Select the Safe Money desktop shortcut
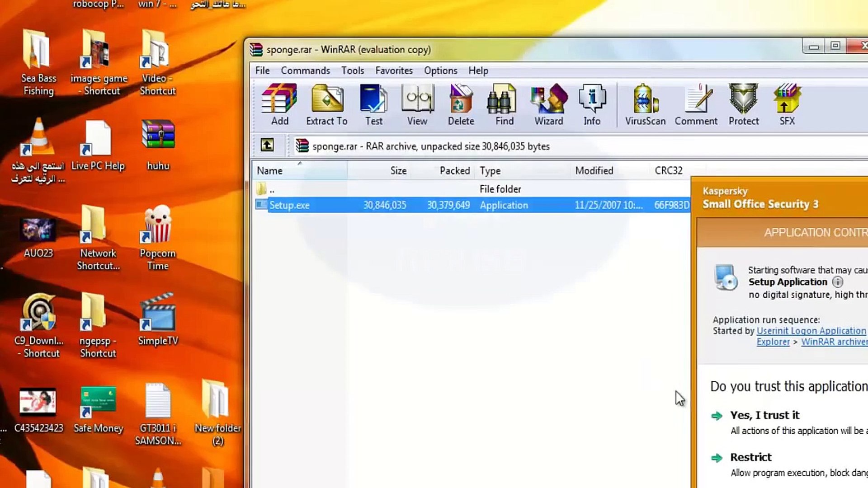 (98, 410)
